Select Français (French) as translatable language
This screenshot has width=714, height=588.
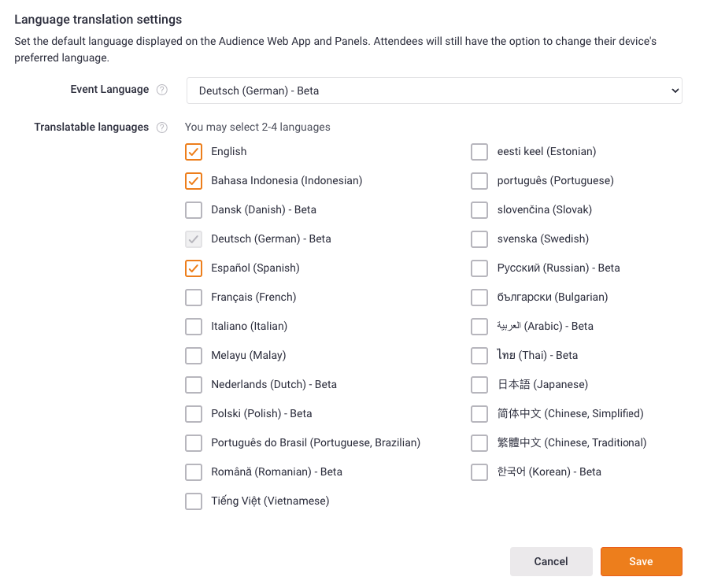click(x=194, y=297)
